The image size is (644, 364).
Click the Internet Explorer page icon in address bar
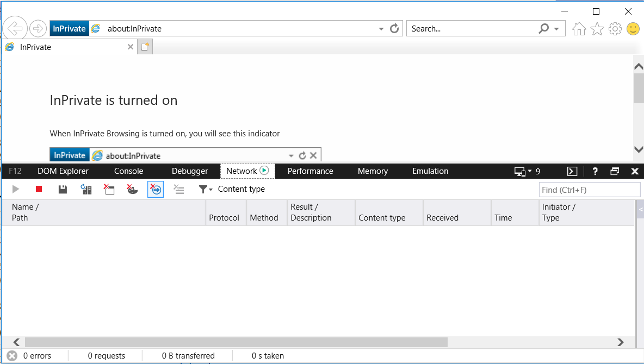coord(96,28)
